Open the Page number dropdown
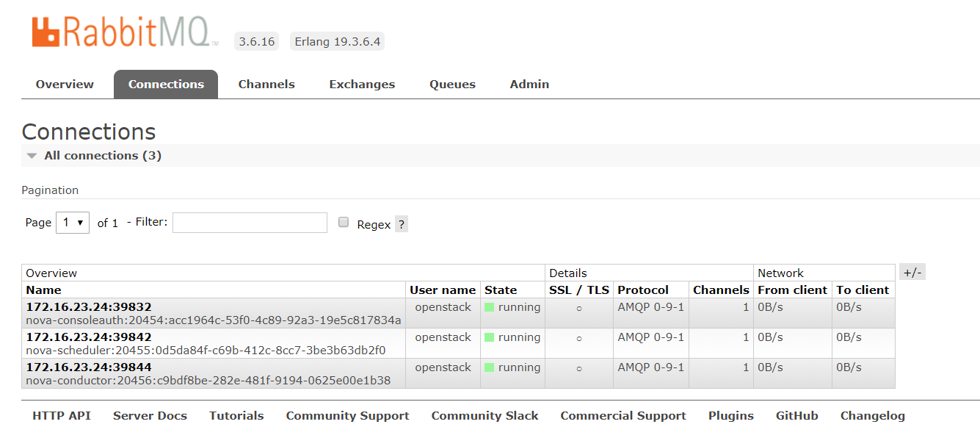980x438 pixels. pyautogui.click(x=71, y=222)
